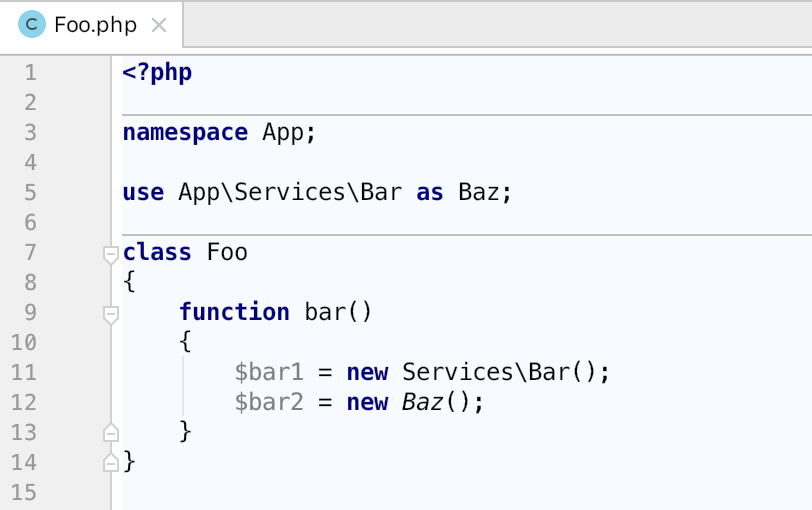Image resolution: width=812 pixels, height=510 pixels.
Task: Click line number 3 in the gutter
Action: pyautogui.click(x=31, y=133)
